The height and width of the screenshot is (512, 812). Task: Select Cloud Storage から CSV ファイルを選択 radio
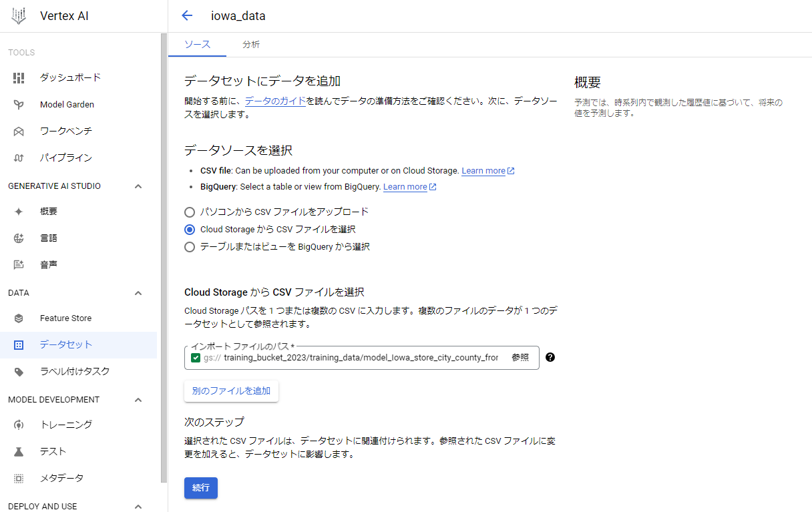190,230
